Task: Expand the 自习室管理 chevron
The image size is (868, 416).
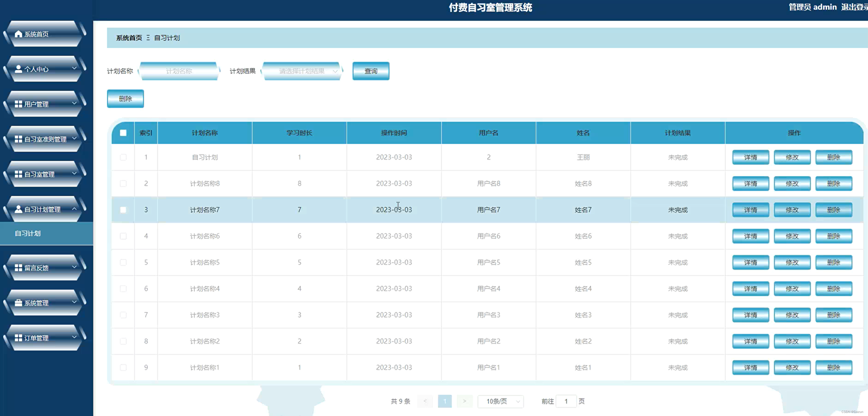Action: click(x=74, y=173)
